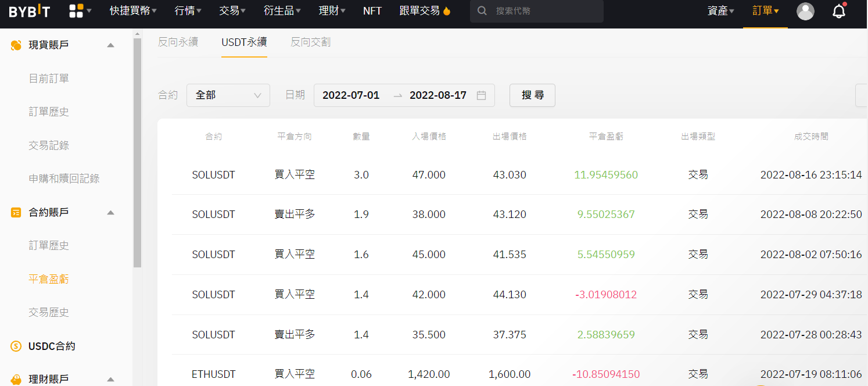
Task: Open USDC合約 in the sidebar
Action: click(x=52, y=346)
